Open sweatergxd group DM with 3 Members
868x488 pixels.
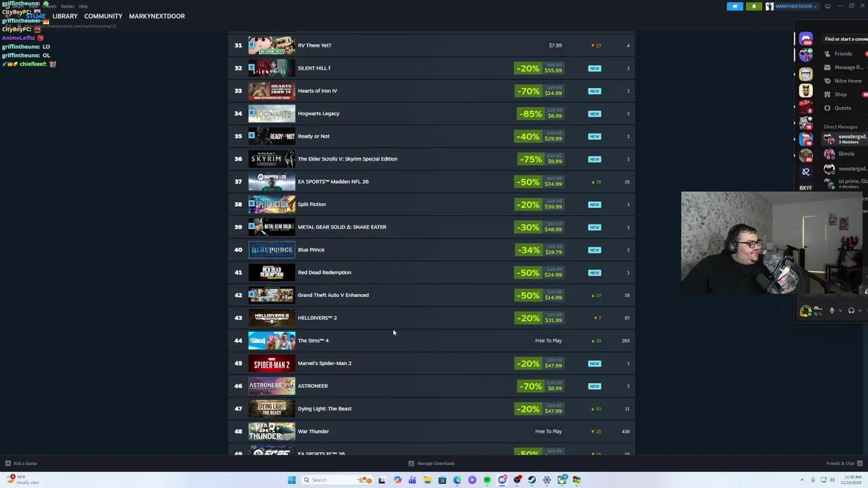844,139
